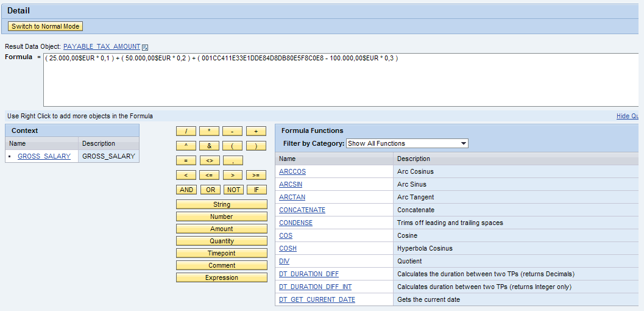644x311 pixels.
Task: Click Switch to Normal Mode button
Action: (x=45, y=26)
